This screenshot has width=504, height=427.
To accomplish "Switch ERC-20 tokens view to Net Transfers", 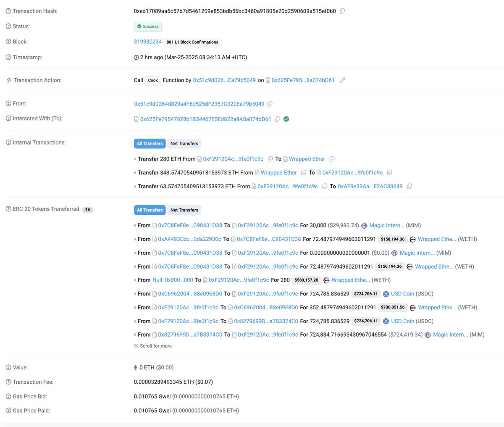I will tap(184, 210).
